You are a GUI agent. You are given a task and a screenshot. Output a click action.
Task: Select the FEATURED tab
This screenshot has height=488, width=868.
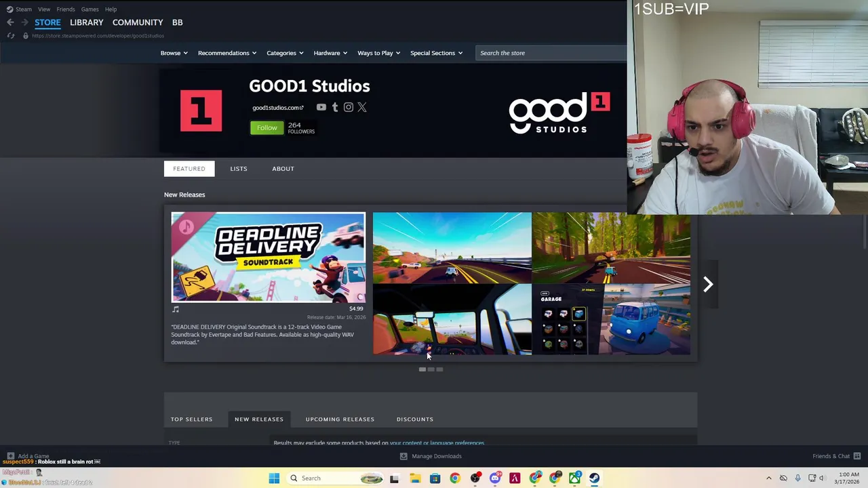[x=189, y=169]
